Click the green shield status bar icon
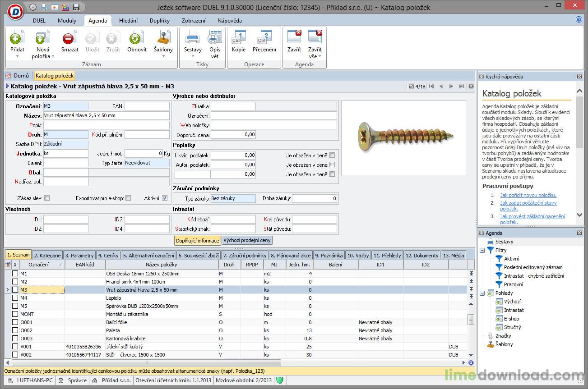 pos(280,380)
